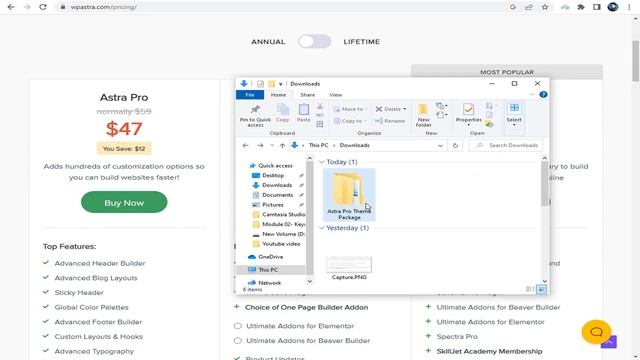Click the quick access Properties checkmark icon
This screenshot has width=640, height=360.
tap(260, 84)
